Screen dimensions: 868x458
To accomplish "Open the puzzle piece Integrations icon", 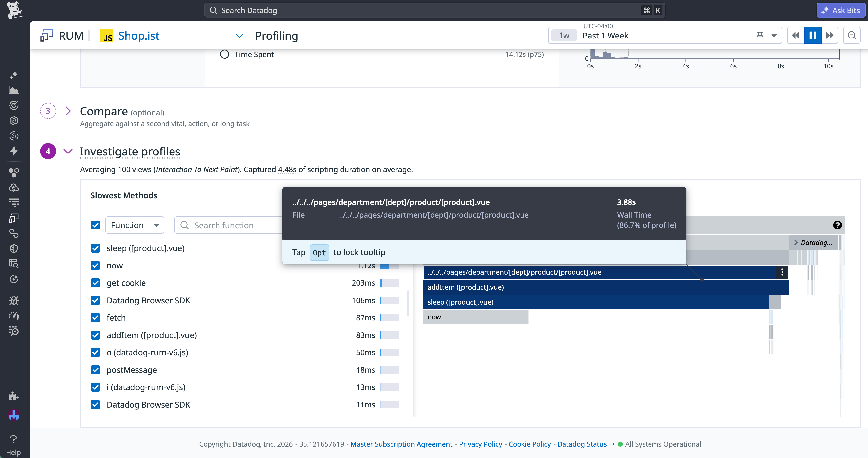I will pos(14,396).
